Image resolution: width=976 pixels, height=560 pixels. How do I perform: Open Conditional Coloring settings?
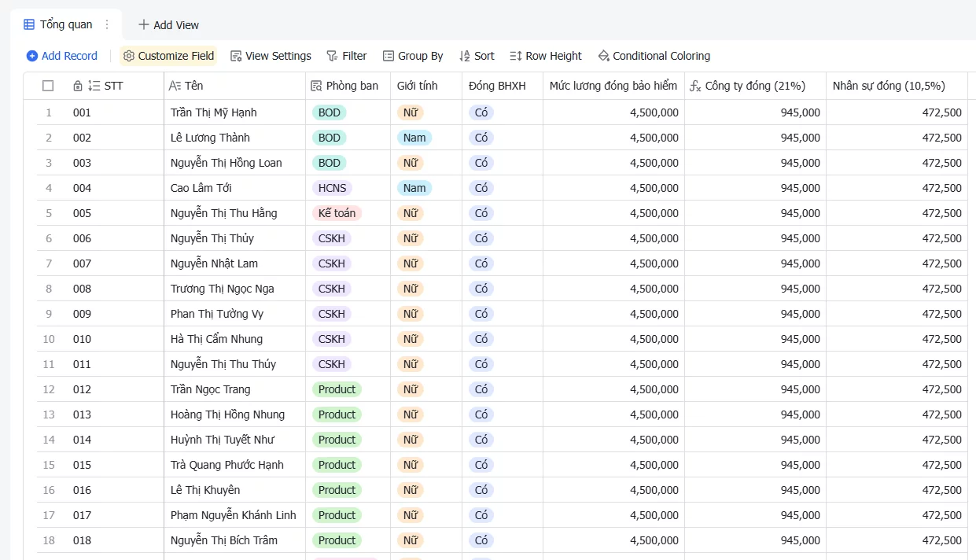[654, 56]
